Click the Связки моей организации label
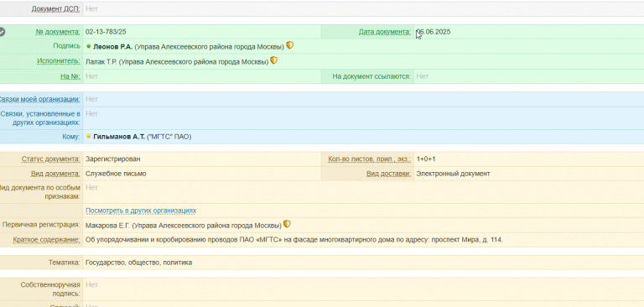This screenshot has height=307, width=644. [x=40, y=99]
